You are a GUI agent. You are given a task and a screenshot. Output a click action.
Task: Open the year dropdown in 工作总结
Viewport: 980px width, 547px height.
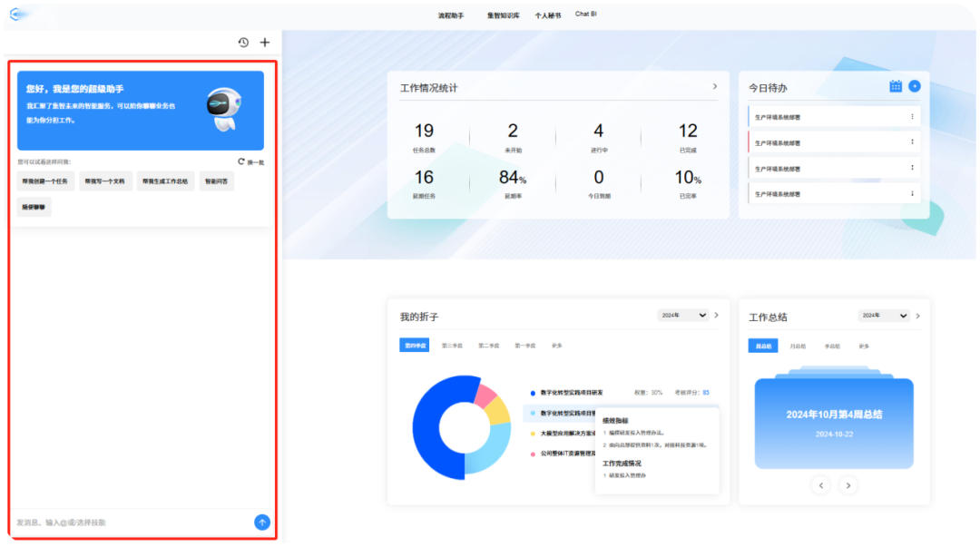click(x=884, y=316)
